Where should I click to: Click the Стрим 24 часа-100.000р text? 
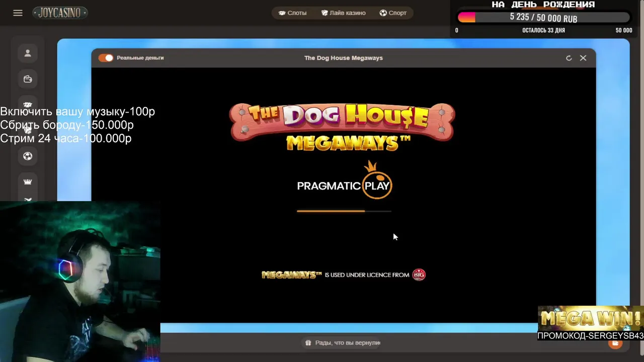coord(66,138)
